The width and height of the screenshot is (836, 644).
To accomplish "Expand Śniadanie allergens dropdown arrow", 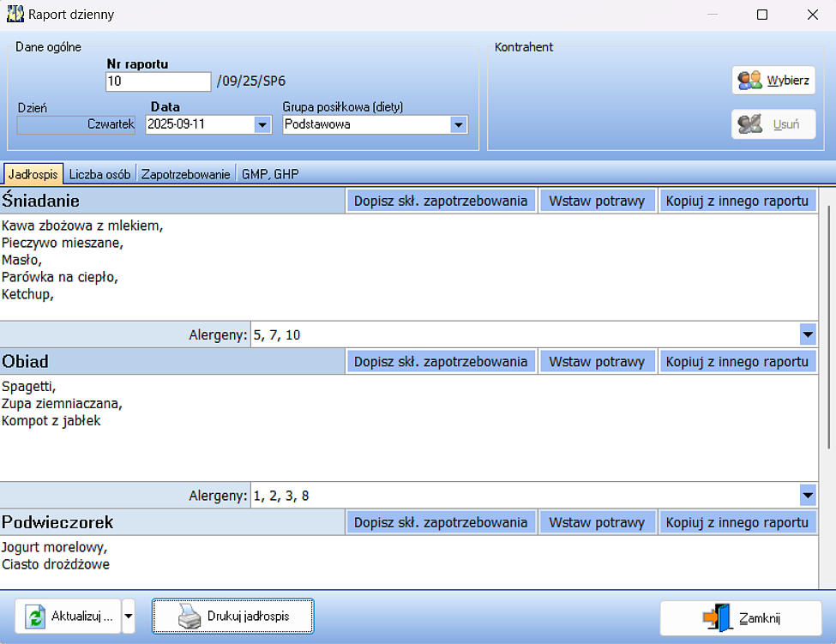I will 807,334.
